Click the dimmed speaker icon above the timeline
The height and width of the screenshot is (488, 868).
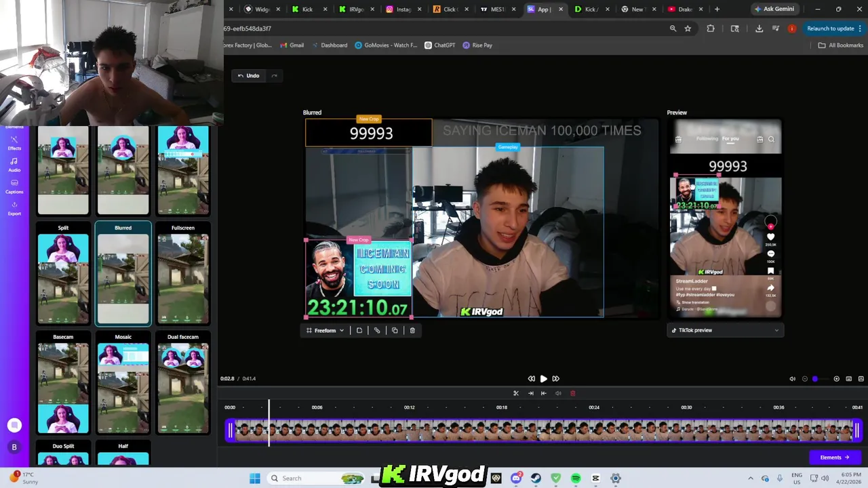[558, 393]
